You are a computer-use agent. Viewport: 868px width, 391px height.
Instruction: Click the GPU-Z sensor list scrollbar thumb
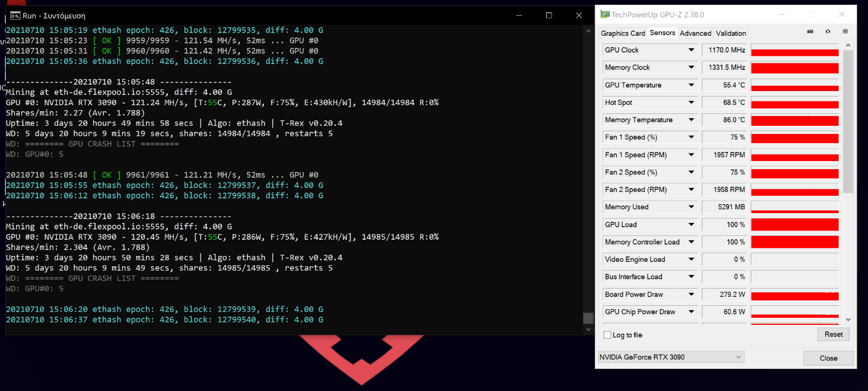click(x=848, y=121)
